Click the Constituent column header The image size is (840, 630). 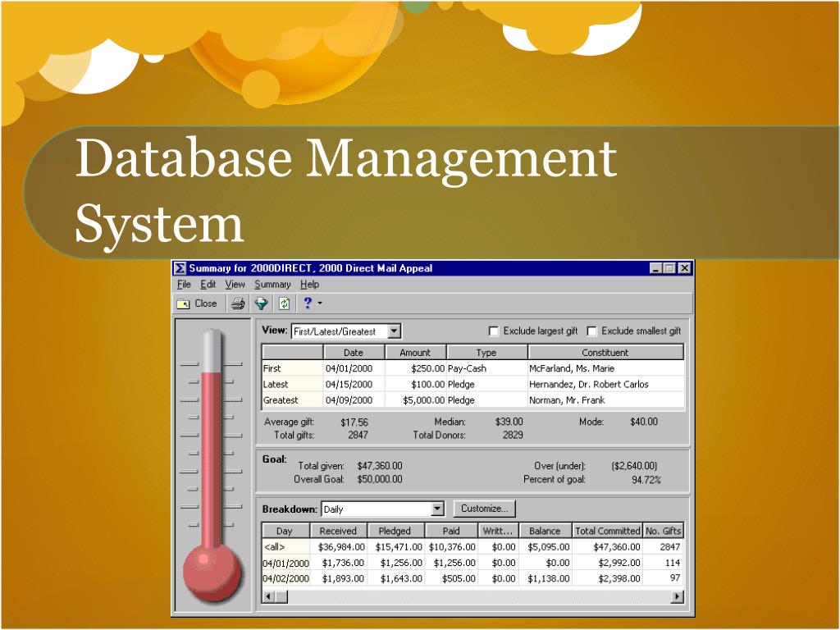coord(605,353)
